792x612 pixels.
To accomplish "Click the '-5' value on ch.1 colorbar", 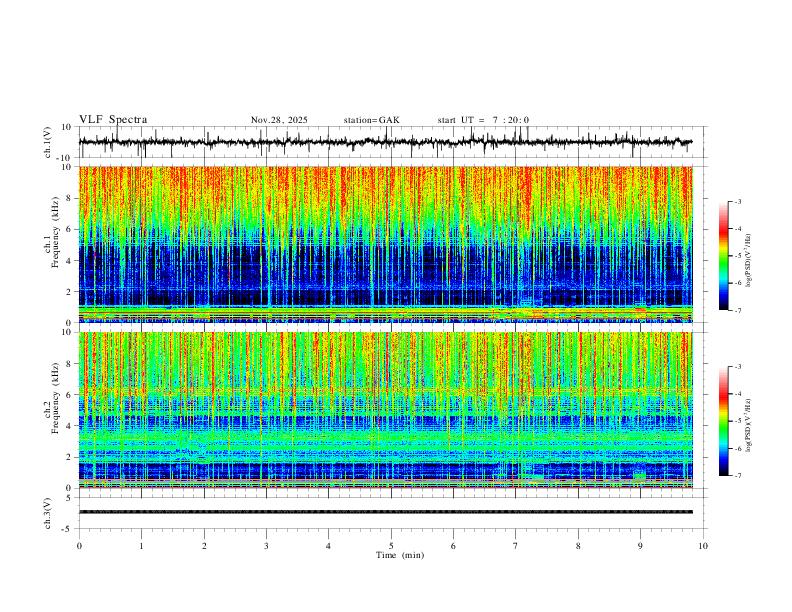I will point(737,256).
